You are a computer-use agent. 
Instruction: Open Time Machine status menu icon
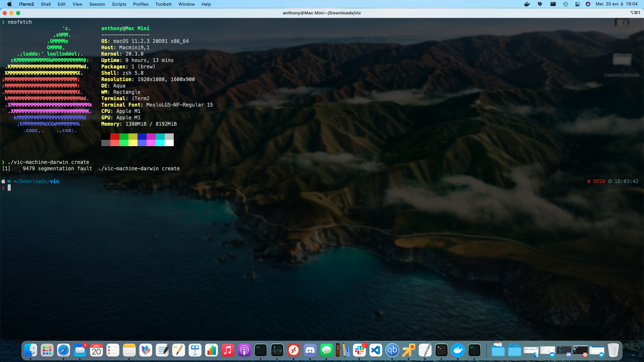click(x=566, y=4)
